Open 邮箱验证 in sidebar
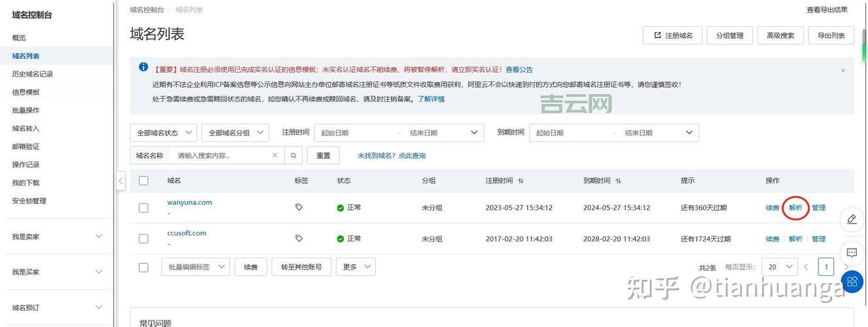 25,146
